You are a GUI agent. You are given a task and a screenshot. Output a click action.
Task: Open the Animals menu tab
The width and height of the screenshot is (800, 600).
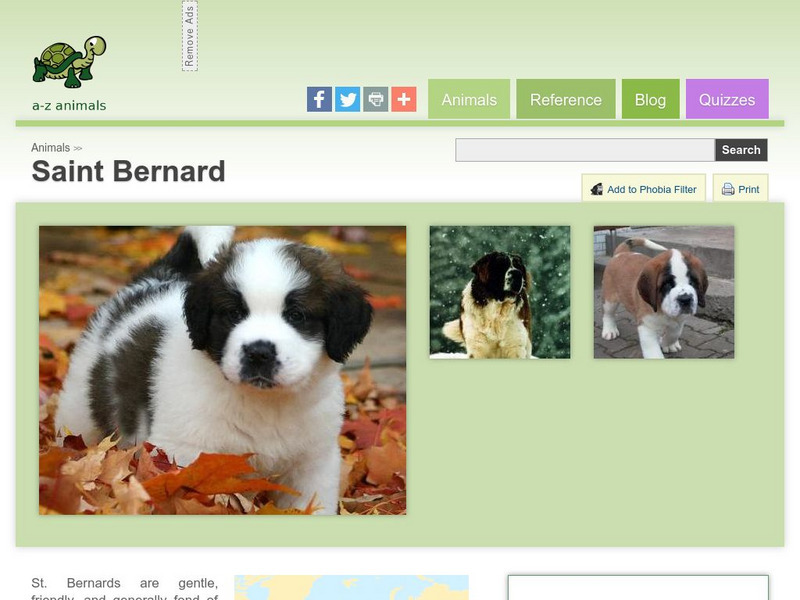[x=469, y=99]
